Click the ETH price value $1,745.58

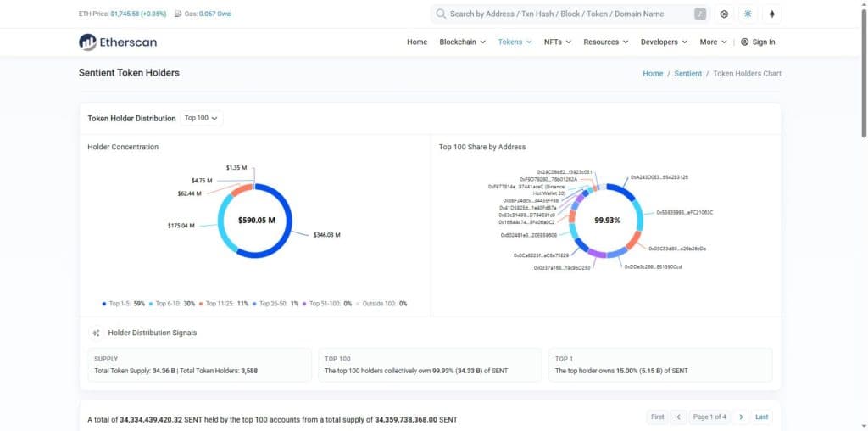[125, 14]
